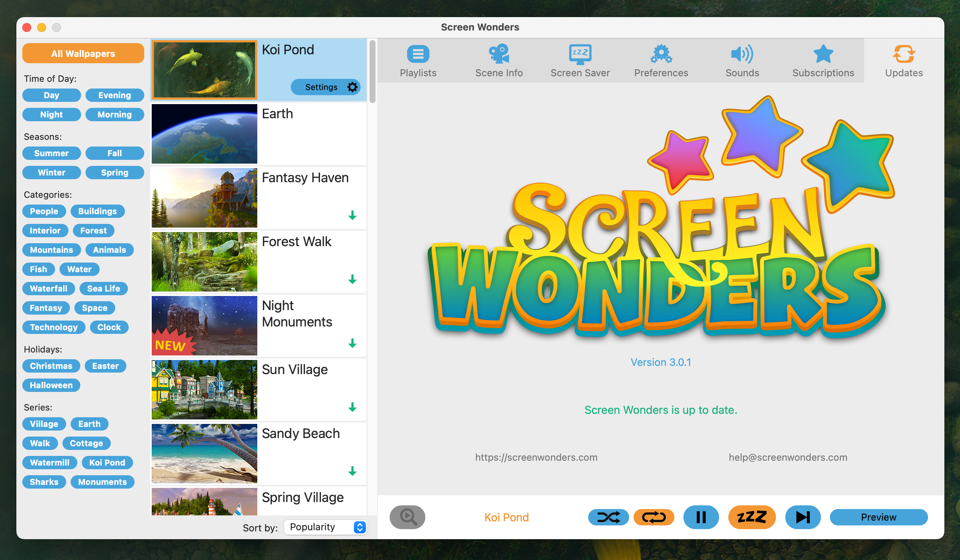The width and height of the screenshot is (960, 560).
Task: Open the Sounds panel
Action: [742, 61]
